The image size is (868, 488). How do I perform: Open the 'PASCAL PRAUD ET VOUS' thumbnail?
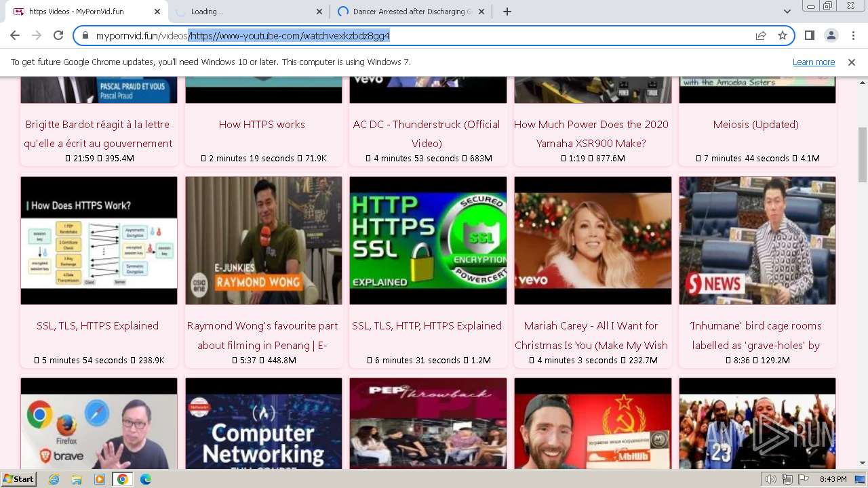tap(99, 90)
